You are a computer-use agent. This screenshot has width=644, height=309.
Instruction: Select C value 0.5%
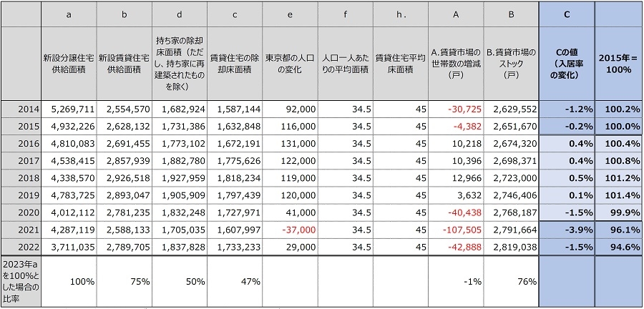point(567,178)
